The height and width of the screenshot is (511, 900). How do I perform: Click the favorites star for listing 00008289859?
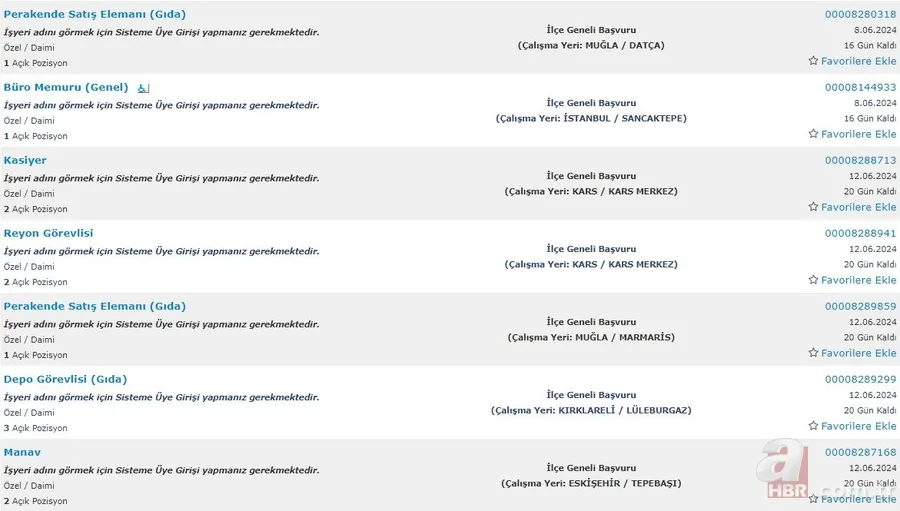[813, 353]
